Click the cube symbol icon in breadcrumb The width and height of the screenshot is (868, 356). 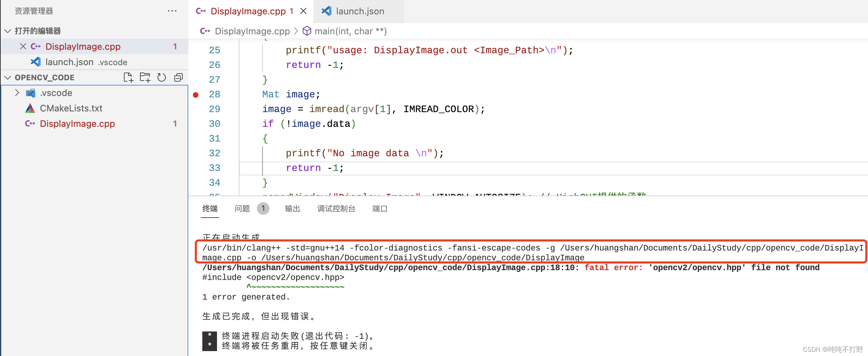[x=307, y=31]
